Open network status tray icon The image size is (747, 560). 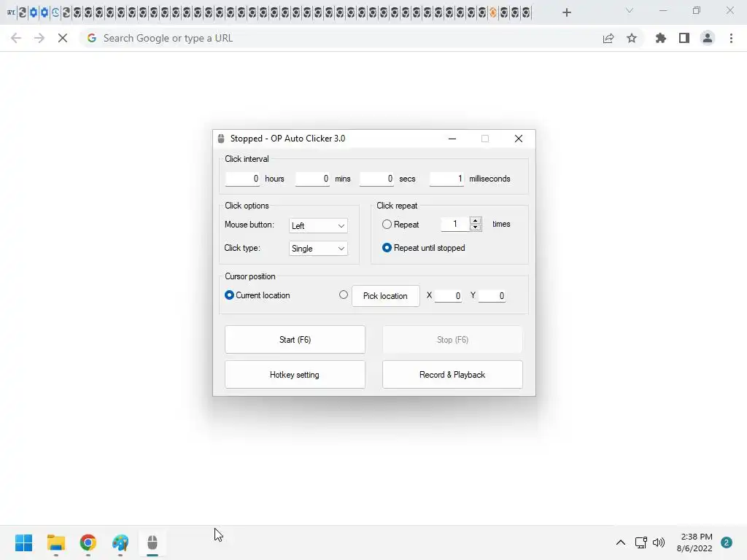(x=641, y=542)
